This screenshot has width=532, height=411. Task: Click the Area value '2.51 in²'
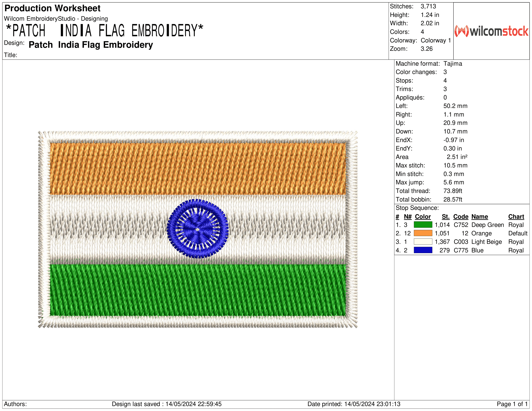457,157
